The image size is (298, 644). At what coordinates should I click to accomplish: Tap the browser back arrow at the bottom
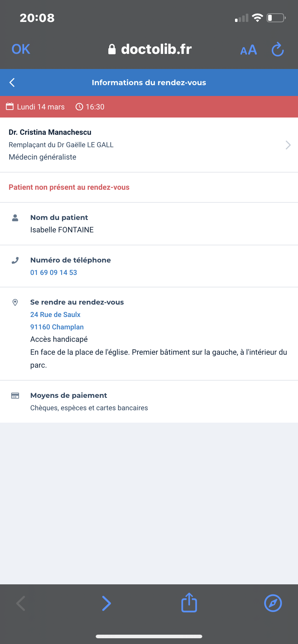21,603
